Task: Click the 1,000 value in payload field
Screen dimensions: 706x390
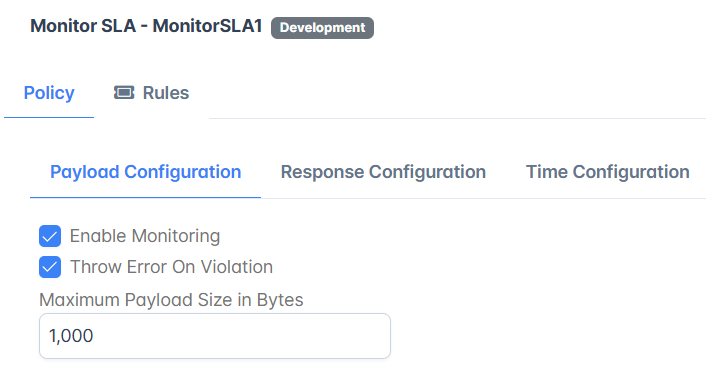Action: (x=71, y=336)
